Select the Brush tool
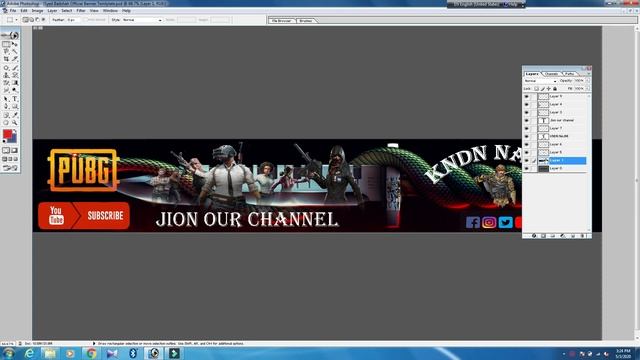 pyautogui.click(x=15, y=68)
